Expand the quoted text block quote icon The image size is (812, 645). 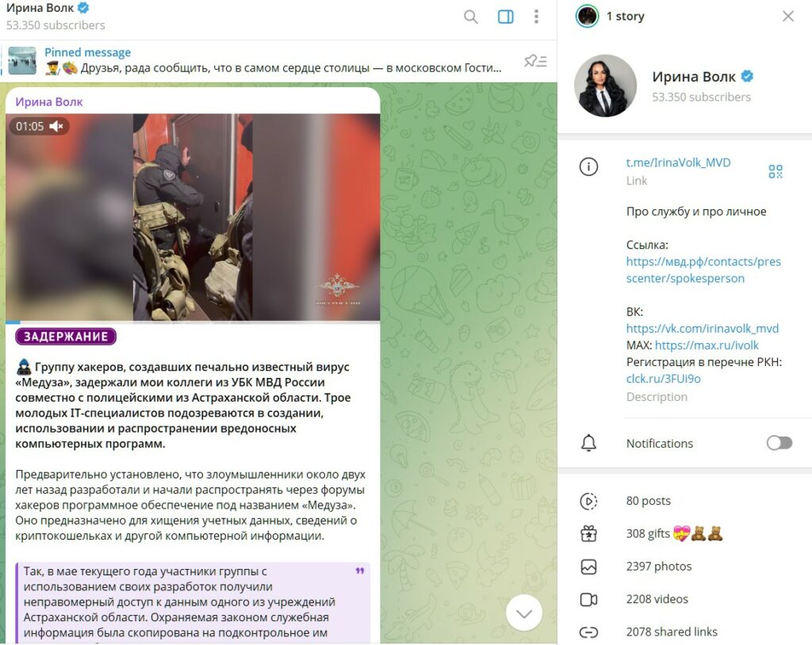(x=360, y=571)
